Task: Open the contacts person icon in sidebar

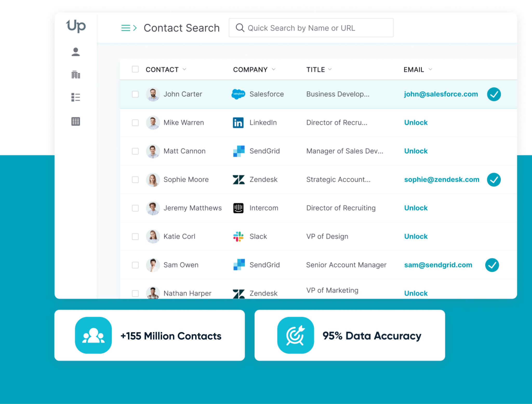Action: pos(76,52)
